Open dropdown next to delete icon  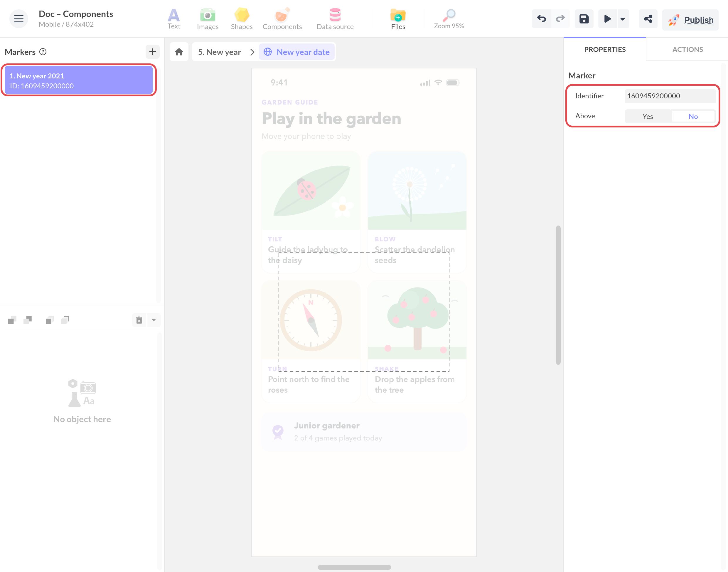[154, 320]
